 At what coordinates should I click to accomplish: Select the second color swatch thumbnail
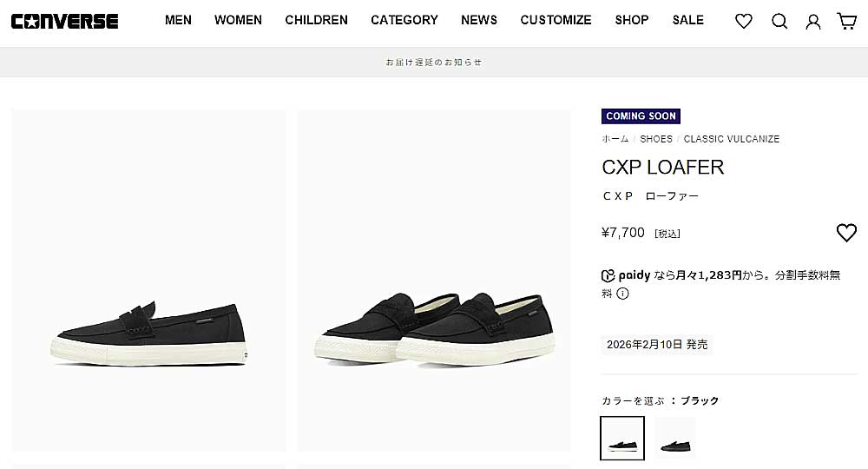[x=675, y=438]
